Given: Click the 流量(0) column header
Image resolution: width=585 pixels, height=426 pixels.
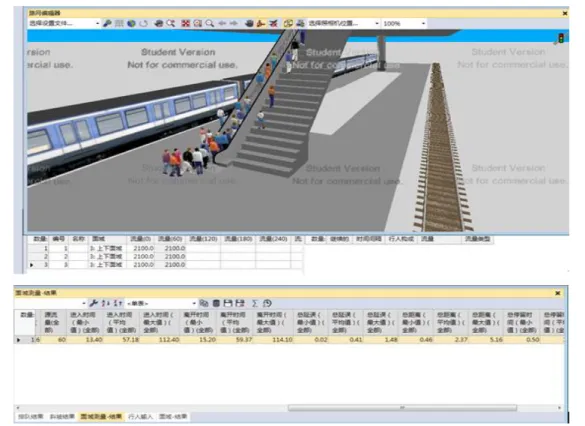Looking at the screenshot, I should tap(140, 239).
